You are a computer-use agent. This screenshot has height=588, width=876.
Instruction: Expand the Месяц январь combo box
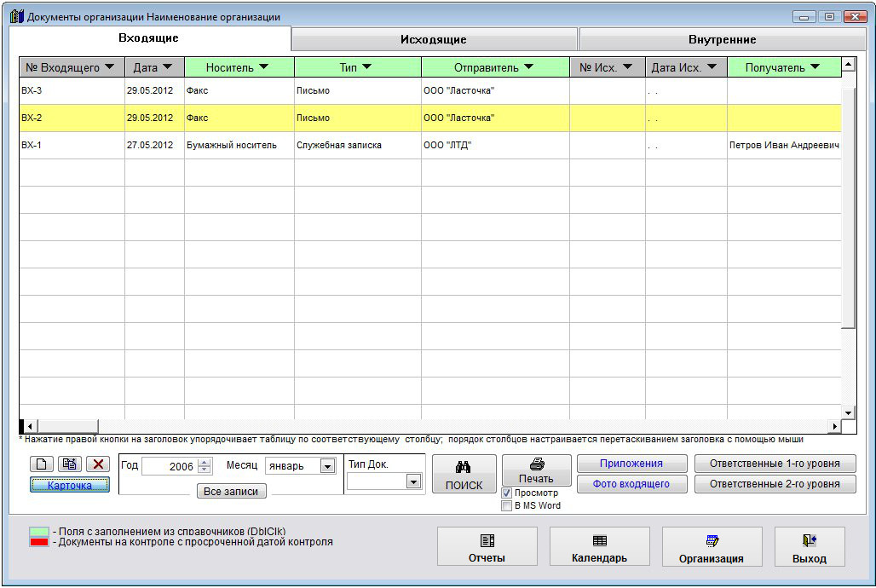328,466
